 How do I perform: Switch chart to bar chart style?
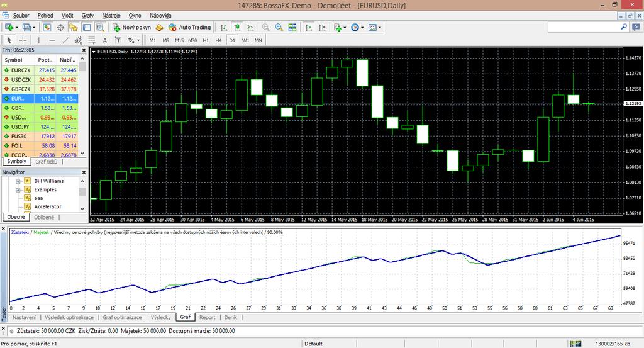click(224, 27)
